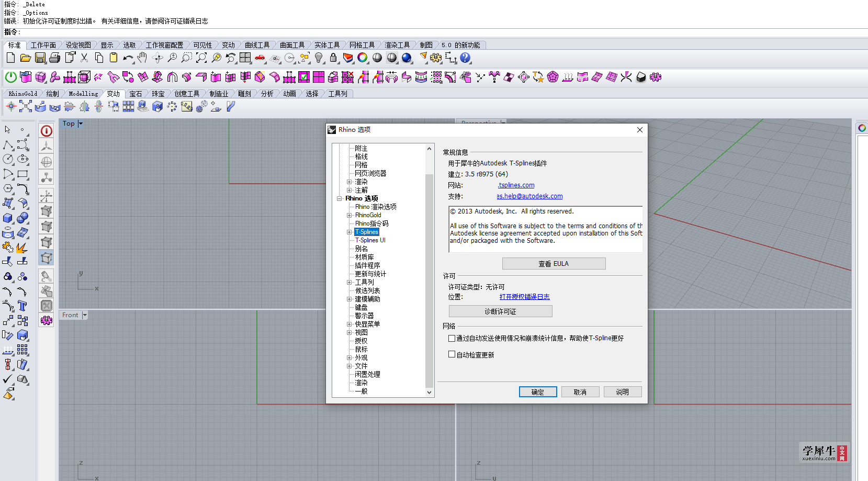
Task: Click the 取消 button
Action: [x=580, y=392]
